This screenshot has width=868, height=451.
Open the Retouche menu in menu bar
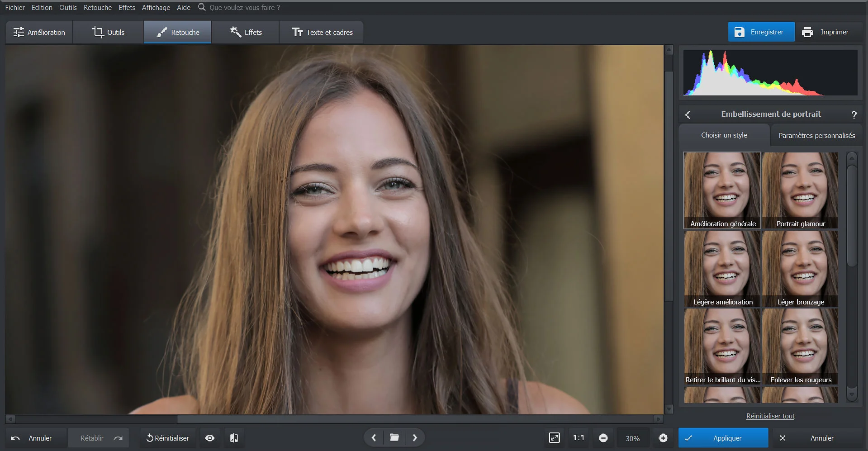point(98,8)
